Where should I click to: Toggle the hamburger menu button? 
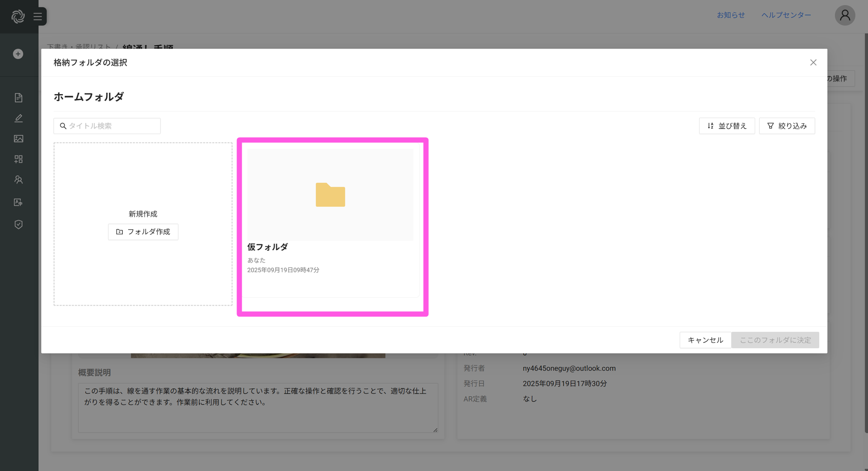point(38,16)
